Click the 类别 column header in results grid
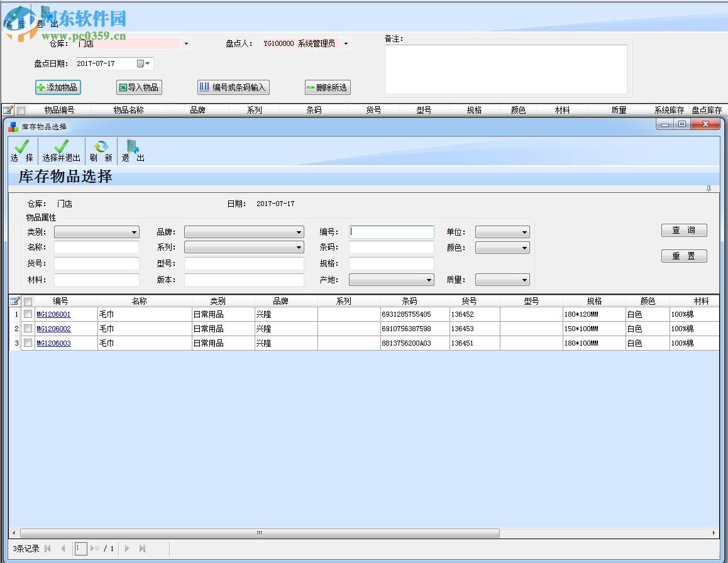 click(218, 301)
